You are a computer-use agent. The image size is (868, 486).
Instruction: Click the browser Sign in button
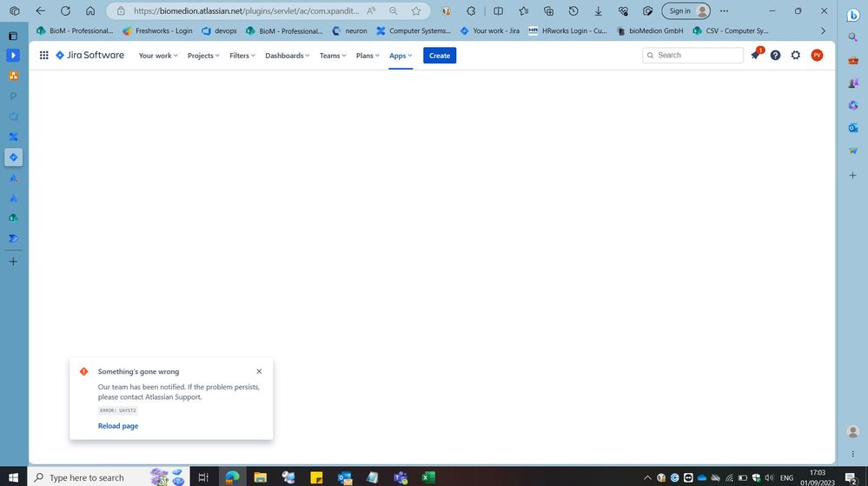tap(686, 11)
